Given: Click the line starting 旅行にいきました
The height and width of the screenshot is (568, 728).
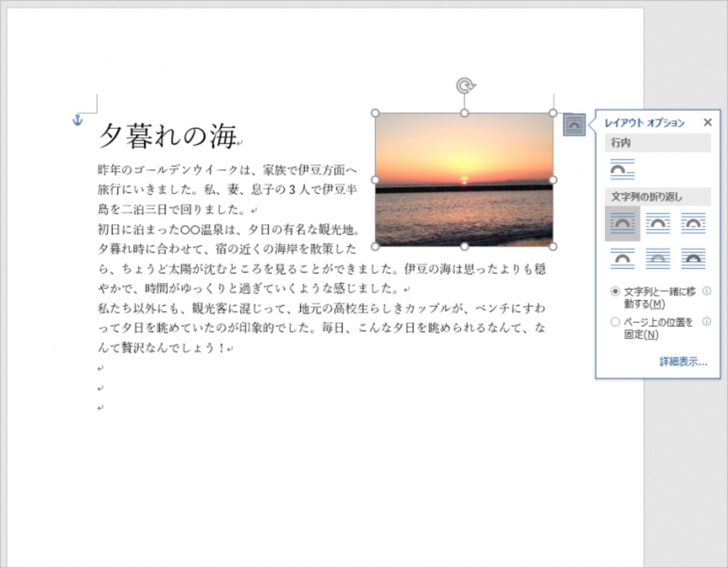Looking at the screenshot, I should (x=227, y=189).
